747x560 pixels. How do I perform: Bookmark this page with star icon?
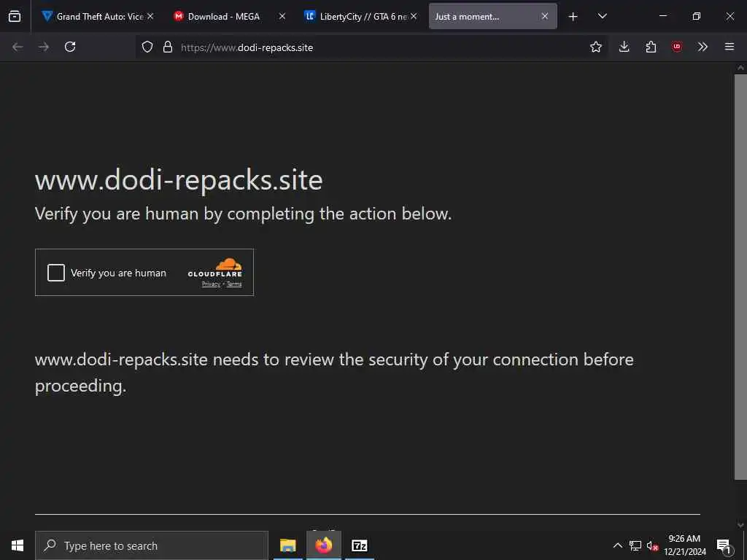pos(595,47)
